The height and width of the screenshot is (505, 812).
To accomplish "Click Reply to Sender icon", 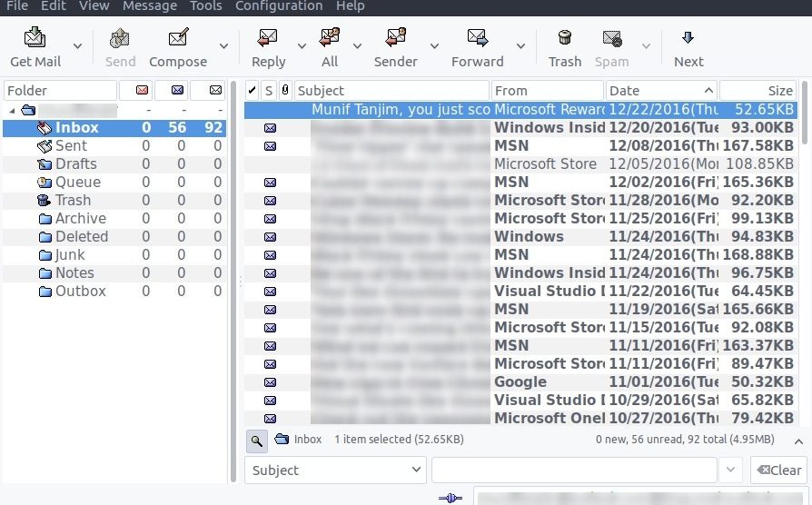I will click(x=396, y=37).
